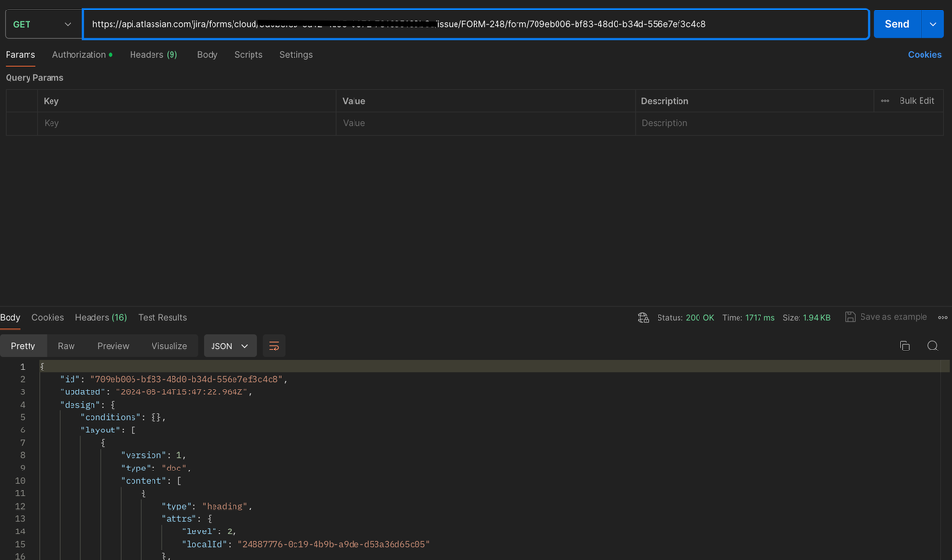Click inside the request URL field
Image resolution: width=952 pixels, height=560 pixels.
[x=476, y=24]
